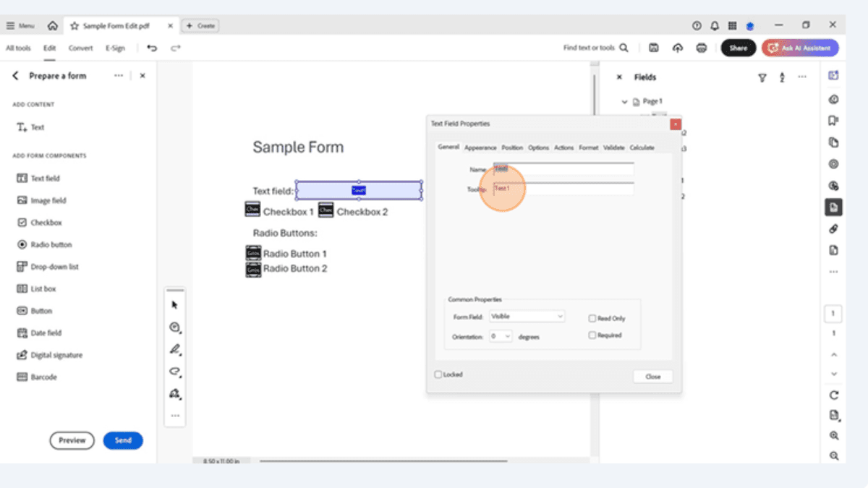Viewport: 868px width, 488px height.
Task: Click the Tooltip input field
Action: 563,187
